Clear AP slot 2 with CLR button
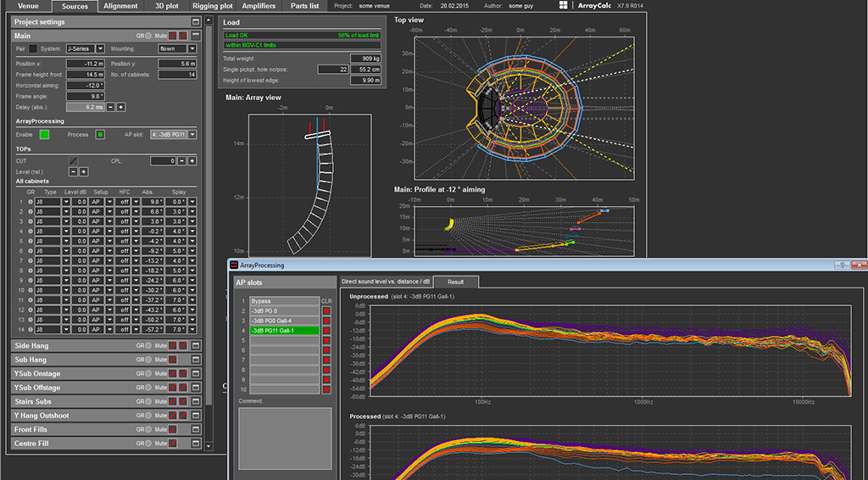Image resolution: width=868 pixels, height=480 pixels. pos(326,311)
